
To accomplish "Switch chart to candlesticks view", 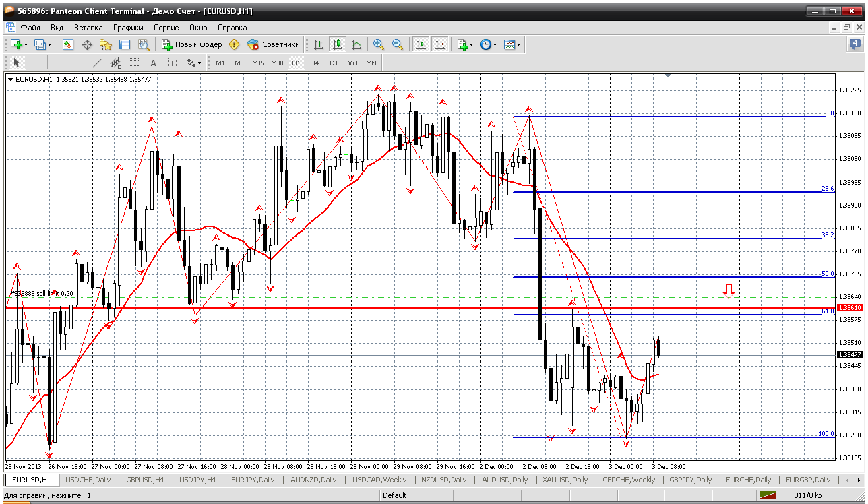I will coord(338,44).
